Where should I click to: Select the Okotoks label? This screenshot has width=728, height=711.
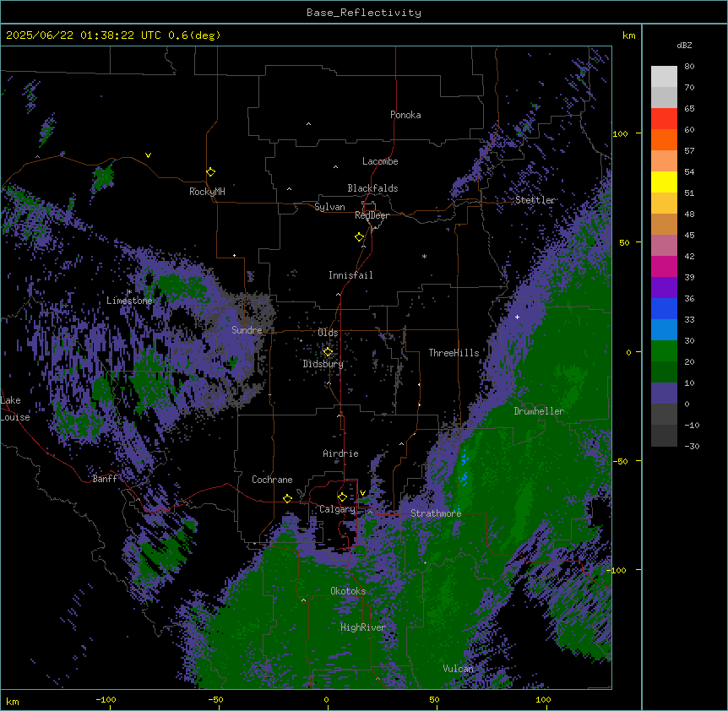(x=348, y=591)
